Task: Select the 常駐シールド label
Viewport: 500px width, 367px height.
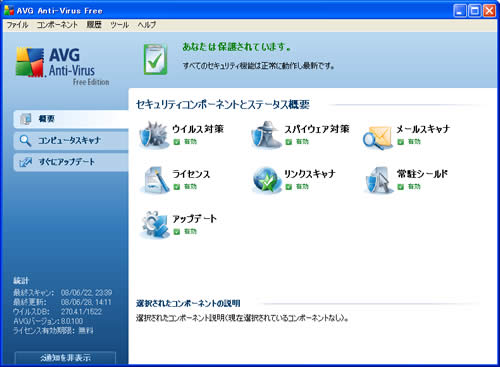Action: pyautogui.click(x=422, y=174)
